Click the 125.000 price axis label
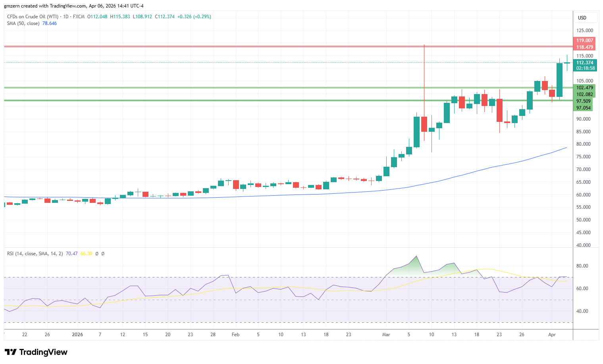The width and height of the screenshot is (603, 364). pyautogui.click(x=585, y=31)
